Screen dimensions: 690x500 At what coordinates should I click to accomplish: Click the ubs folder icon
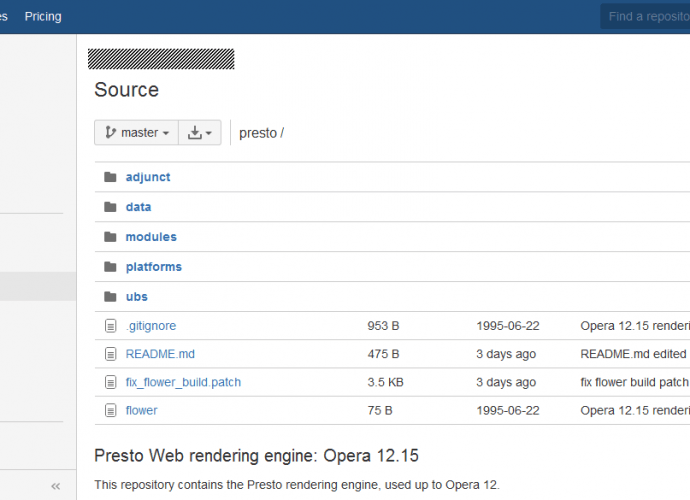click(x=110, y=297)
